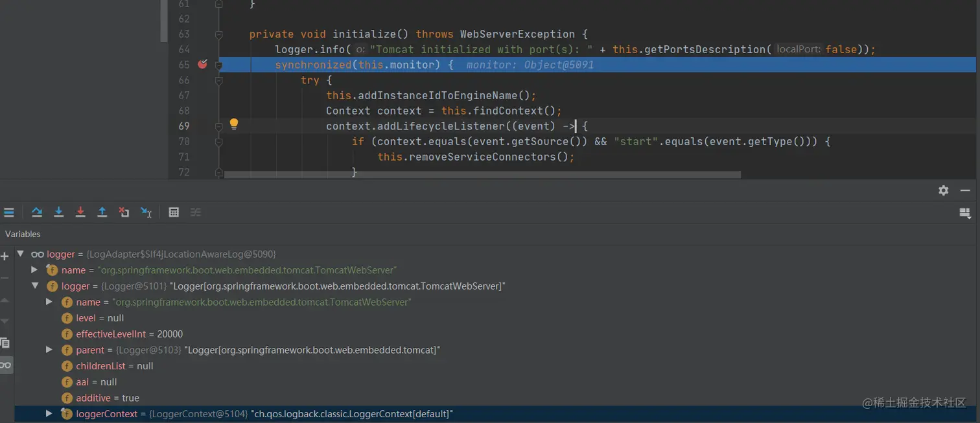Collapse the top-level logger watch node

click(x=20, y=254)
